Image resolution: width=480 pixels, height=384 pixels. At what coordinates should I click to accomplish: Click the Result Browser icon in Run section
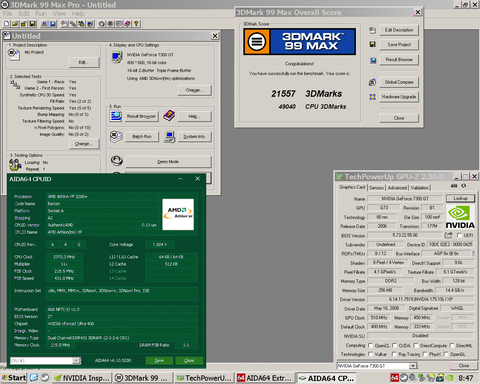[116, 116]
